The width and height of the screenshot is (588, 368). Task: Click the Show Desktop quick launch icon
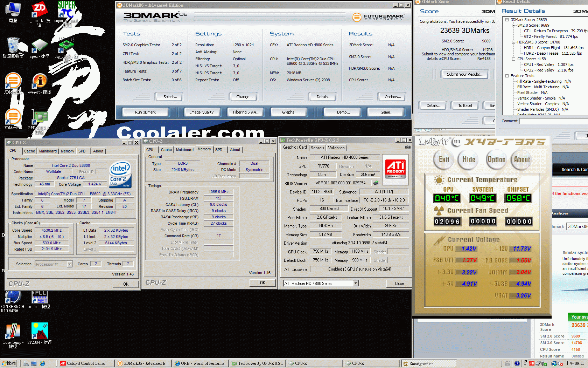pos(34,363)
